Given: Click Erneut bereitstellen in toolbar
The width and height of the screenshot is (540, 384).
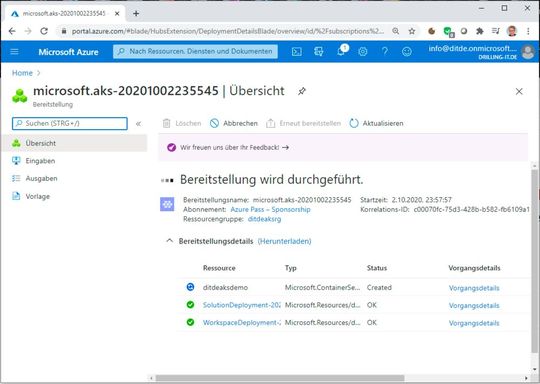Looking at the screenshot, I should 303,123.
